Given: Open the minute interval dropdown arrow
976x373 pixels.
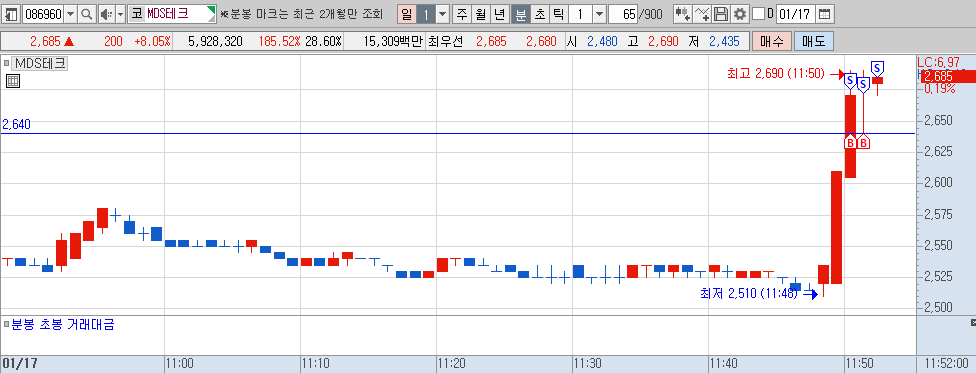Looking at the screenshot, I should coord(598,13).
